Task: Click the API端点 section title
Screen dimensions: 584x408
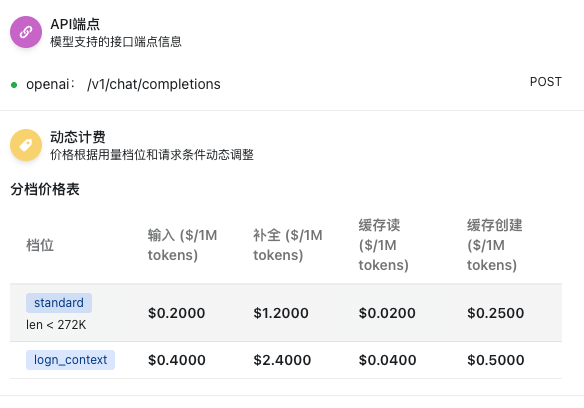Action: point(75,24)
